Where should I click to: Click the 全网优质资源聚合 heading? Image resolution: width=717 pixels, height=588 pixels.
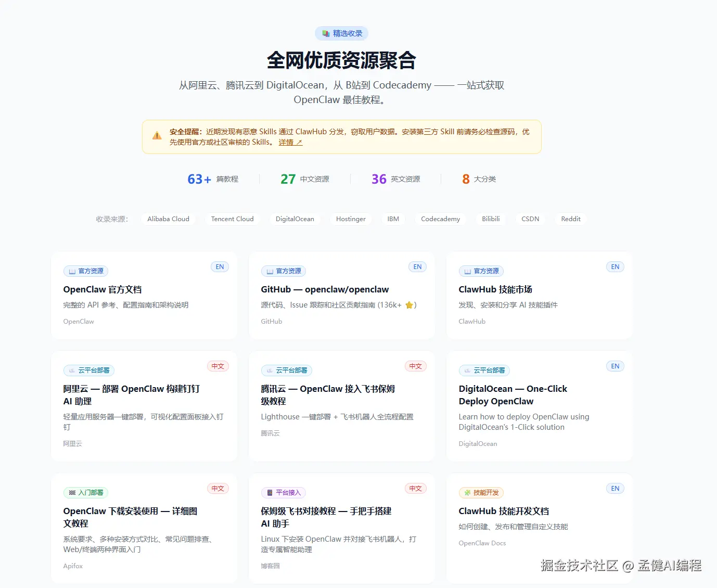pos(341,60)
